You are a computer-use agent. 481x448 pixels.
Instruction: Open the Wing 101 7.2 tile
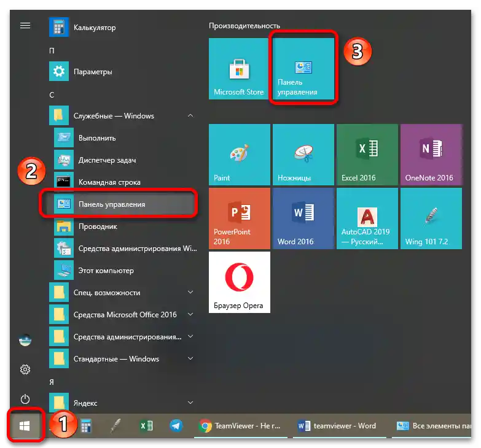(x=431, y=218)
